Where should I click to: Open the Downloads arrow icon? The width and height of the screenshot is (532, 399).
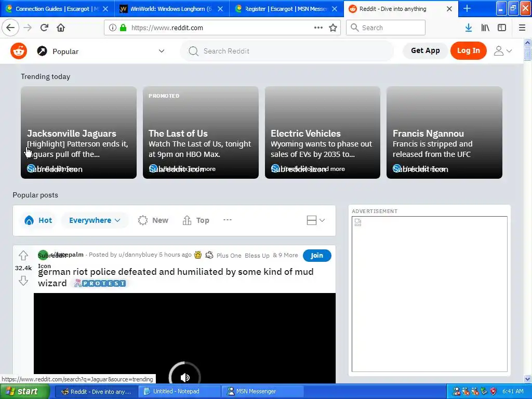tap(469, 28)
